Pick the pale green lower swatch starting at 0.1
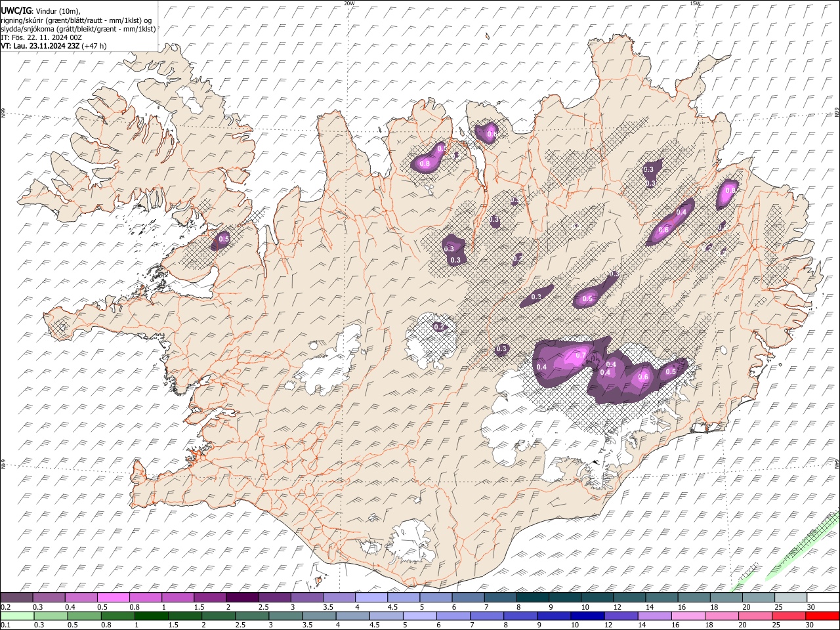Image resolution: width=840 pixels, height=630 pixels. [x=17, y=616]
